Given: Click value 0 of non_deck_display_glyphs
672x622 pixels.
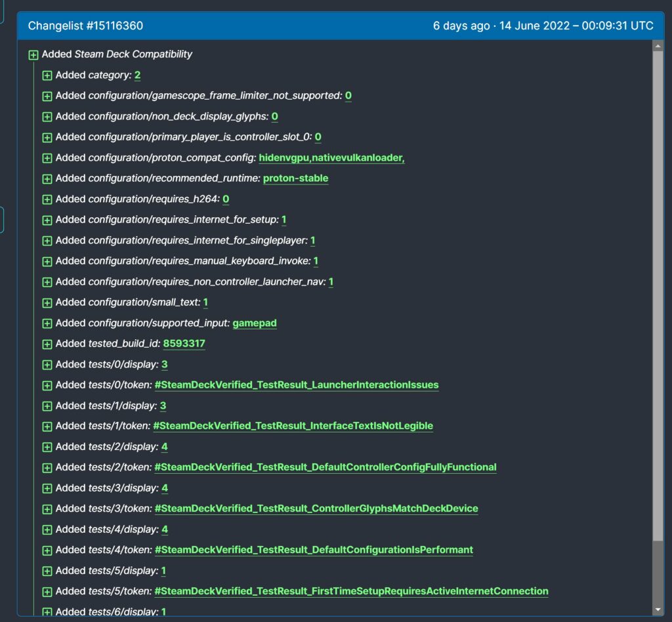Looking at the screenshot, I should click(x=275, y=117).
